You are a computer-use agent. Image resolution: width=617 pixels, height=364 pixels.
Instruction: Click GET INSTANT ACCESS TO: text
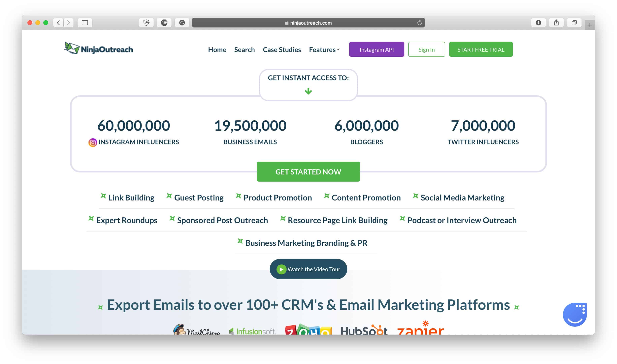308,78
